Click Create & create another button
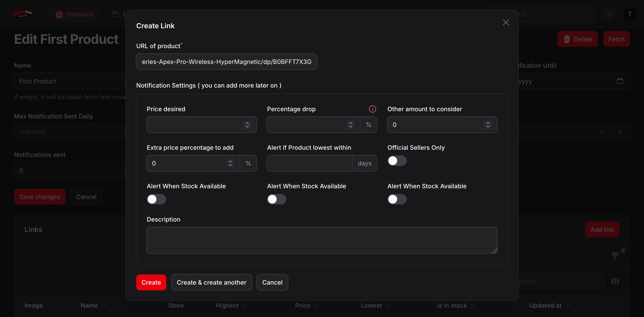This screenshot has width=644, height=317. point(211,282)
